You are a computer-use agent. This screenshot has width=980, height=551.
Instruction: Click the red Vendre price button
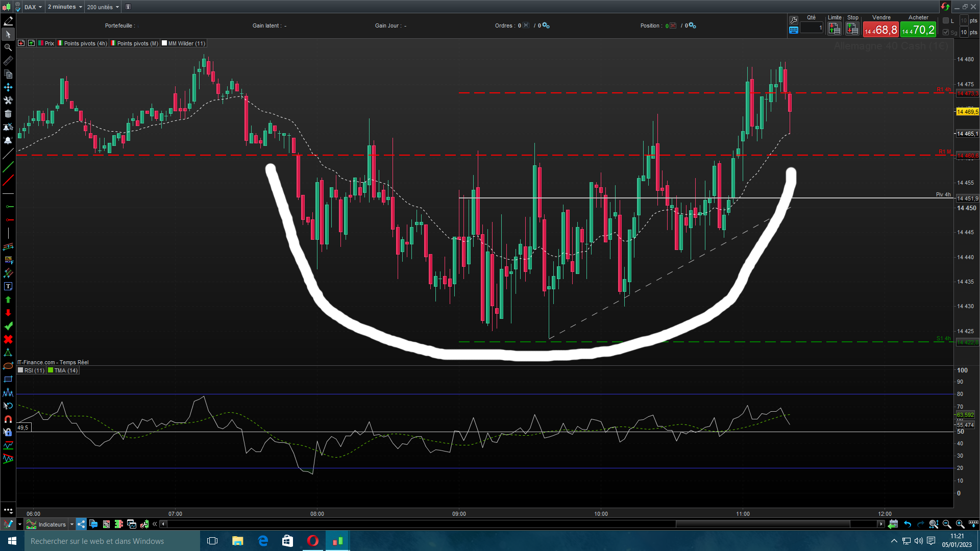point(880,30)
